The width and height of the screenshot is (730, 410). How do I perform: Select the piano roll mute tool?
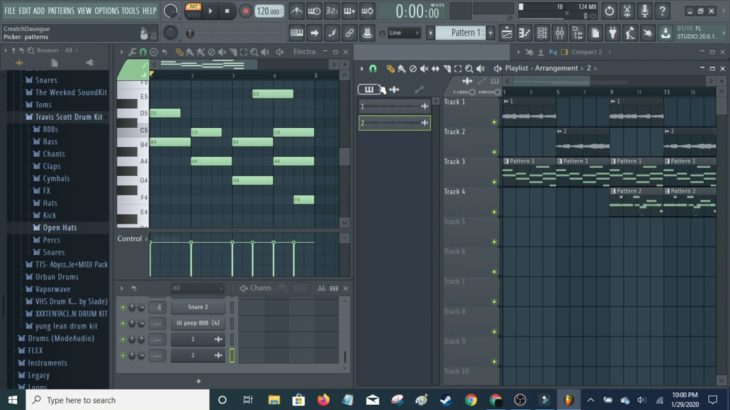pyautogui.click(x=223, y=52)
